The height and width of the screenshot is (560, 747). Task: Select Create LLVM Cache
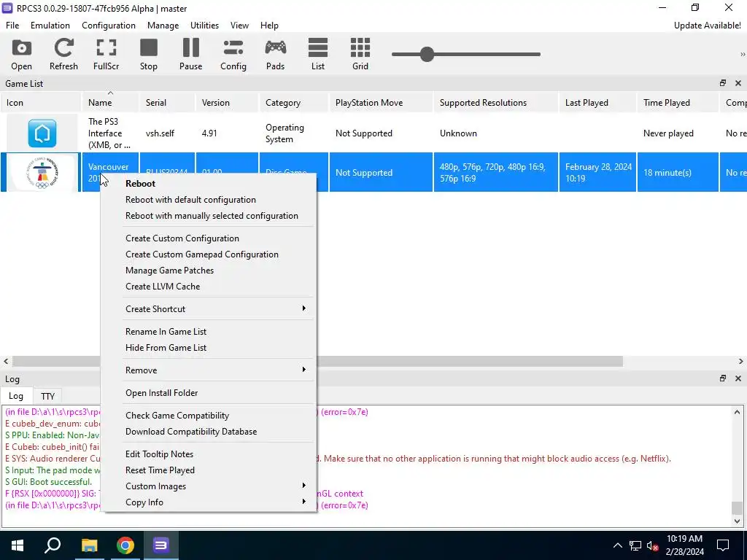(x=209, y=286)
